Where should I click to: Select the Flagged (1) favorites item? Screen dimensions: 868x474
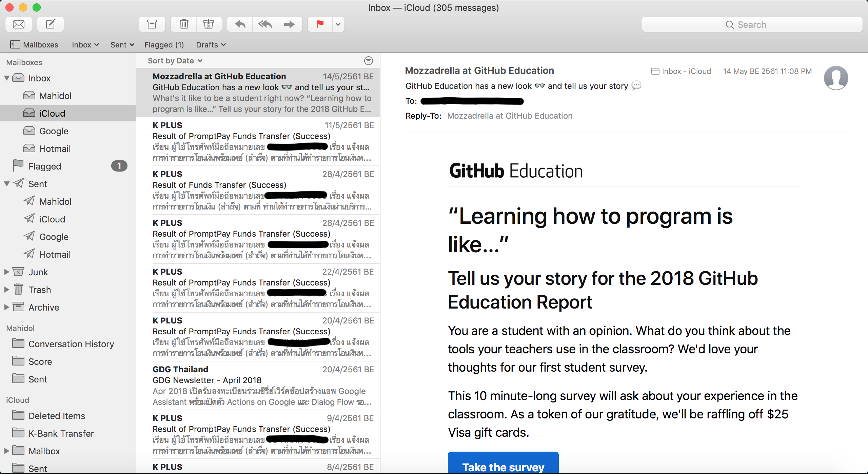click(x=164, y=45)
